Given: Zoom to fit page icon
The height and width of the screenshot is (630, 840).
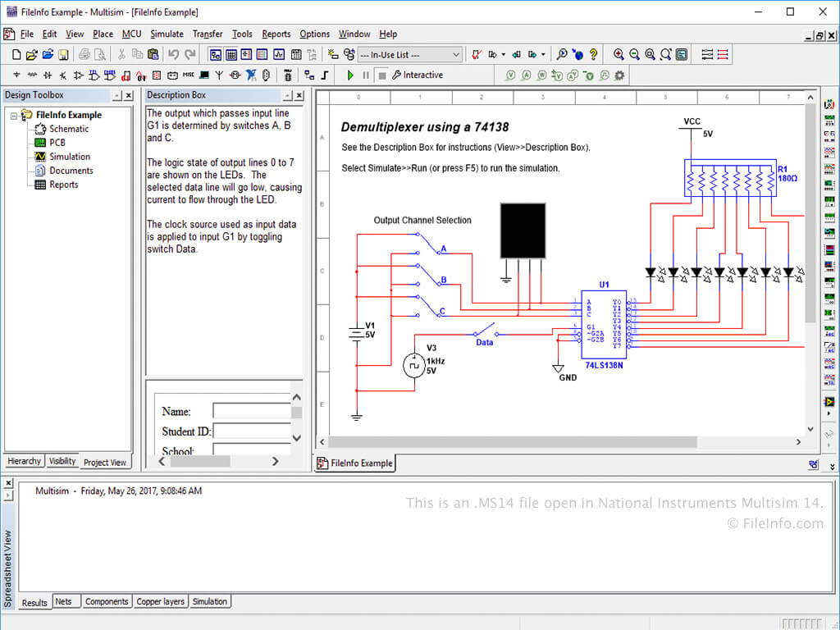Looking at the screenshot, I should [x=665, y=55].
